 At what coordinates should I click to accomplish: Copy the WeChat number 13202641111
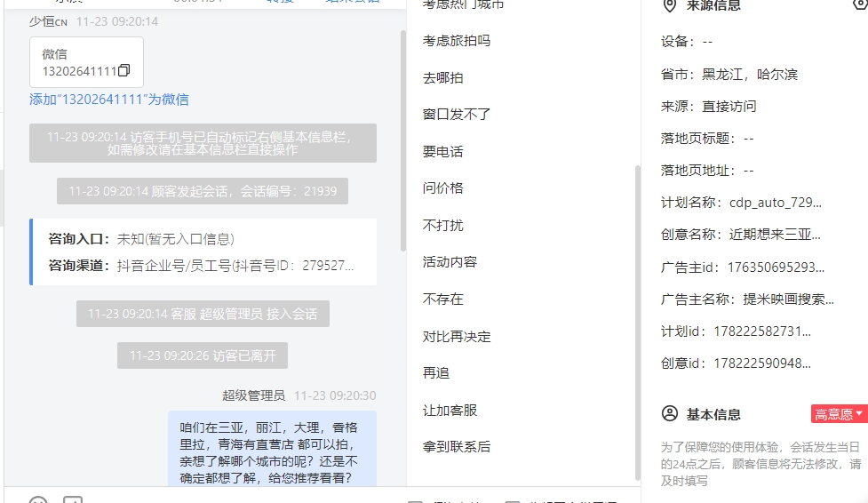(x=124, y=70)
